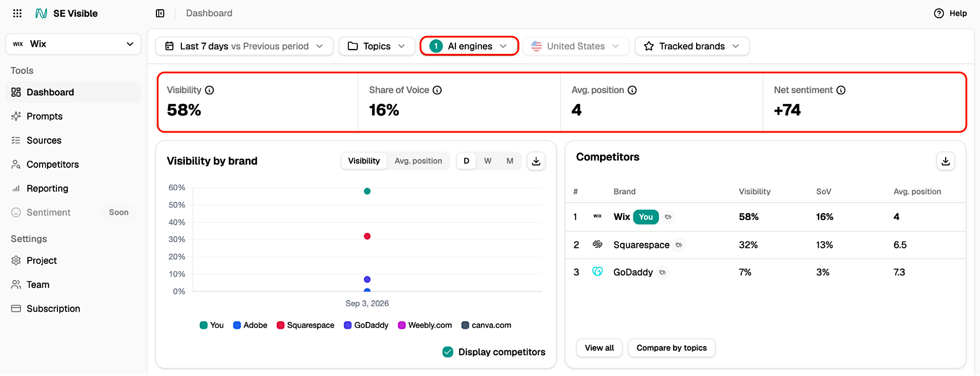Switch chart to Visibility metric
The height and width of the screenshot is (376, 980).
[x=364, y=161]
